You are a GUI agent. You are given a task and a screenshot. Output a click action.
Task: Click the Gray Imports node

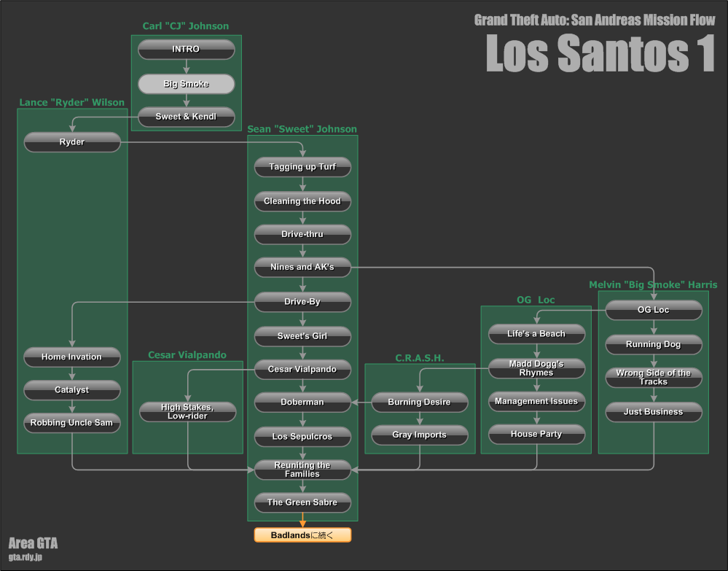click(x=420, y=435)
